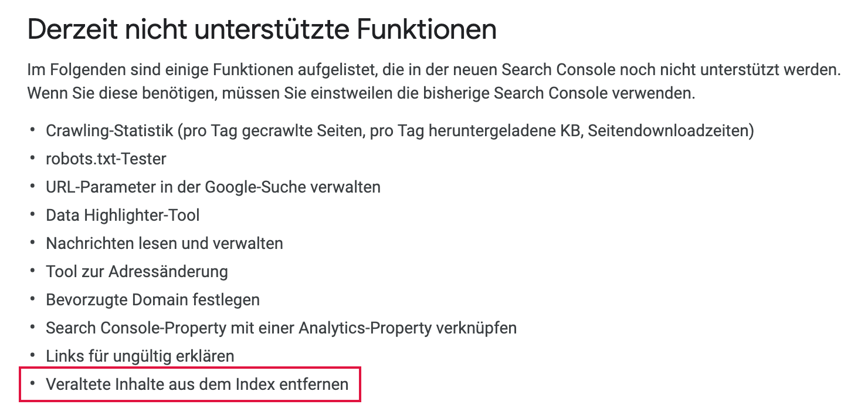Click the bullet before Data Highlighter-Tool
868x411 pixels.
click(x=33, y=215)
